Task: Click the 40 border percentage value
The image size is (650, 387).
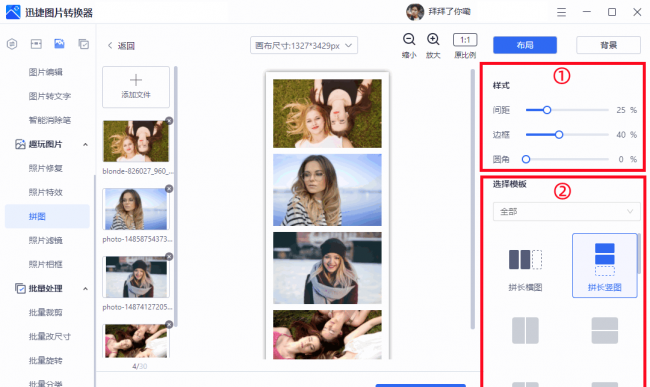Action: point(621,135)
